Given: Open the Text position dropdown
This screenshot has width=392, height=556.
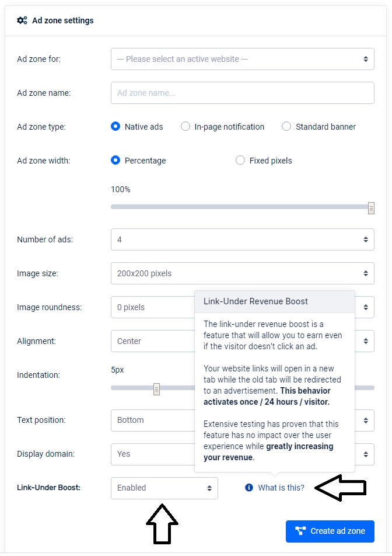Looking at the screenshot, I should [152, 420].
